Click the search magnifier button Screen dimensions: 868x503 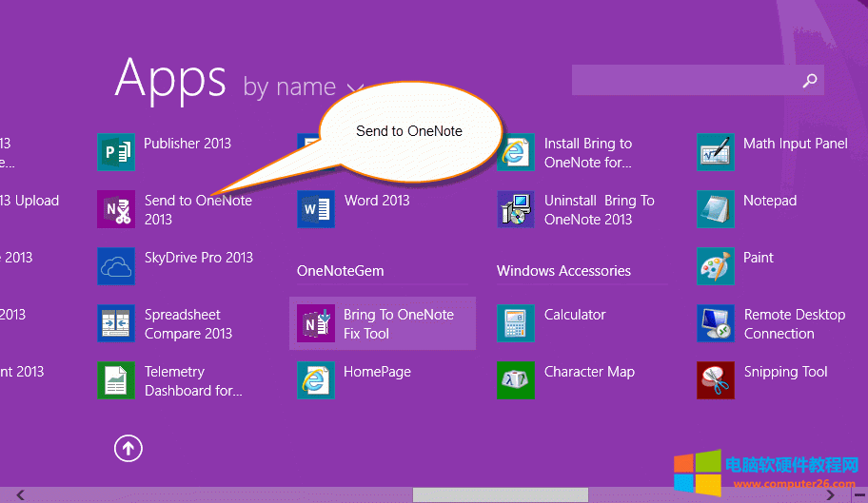810,81
